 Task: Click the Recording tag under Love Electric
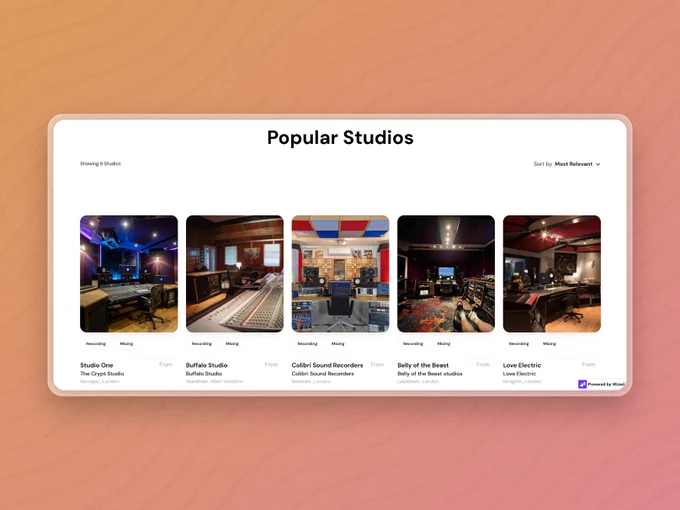coord(519,343)
